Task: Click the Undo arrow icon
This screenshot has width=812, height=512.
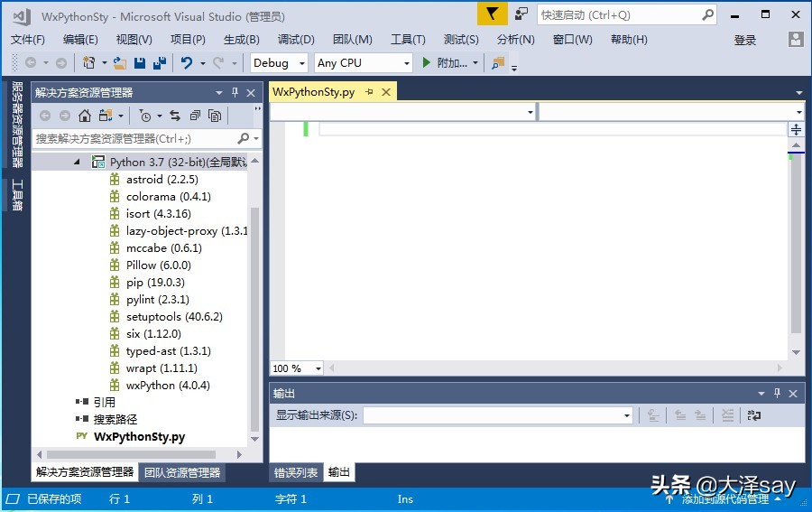Action: click(187, 63)
